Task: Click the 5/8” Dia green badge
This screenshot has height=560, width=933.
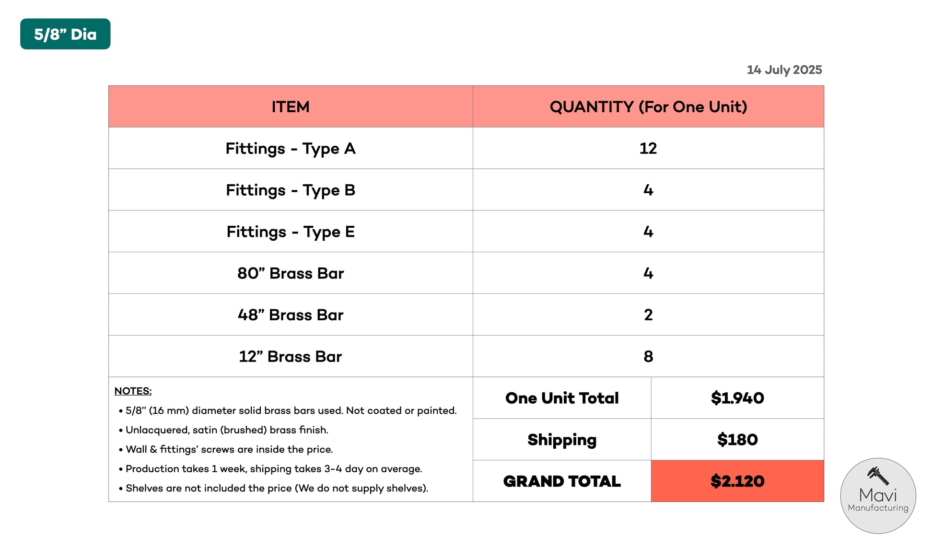Action: tap(65, 34)
